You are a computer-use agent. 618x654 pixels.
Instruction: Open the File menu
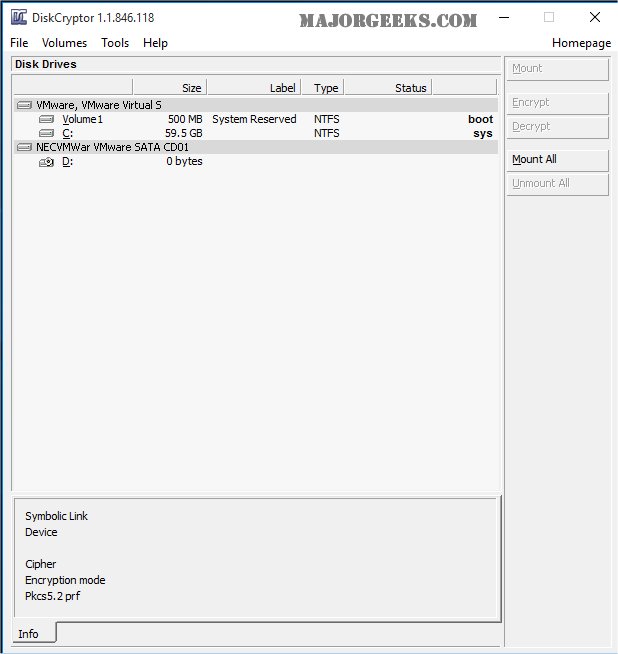click(x=19, y=43)
